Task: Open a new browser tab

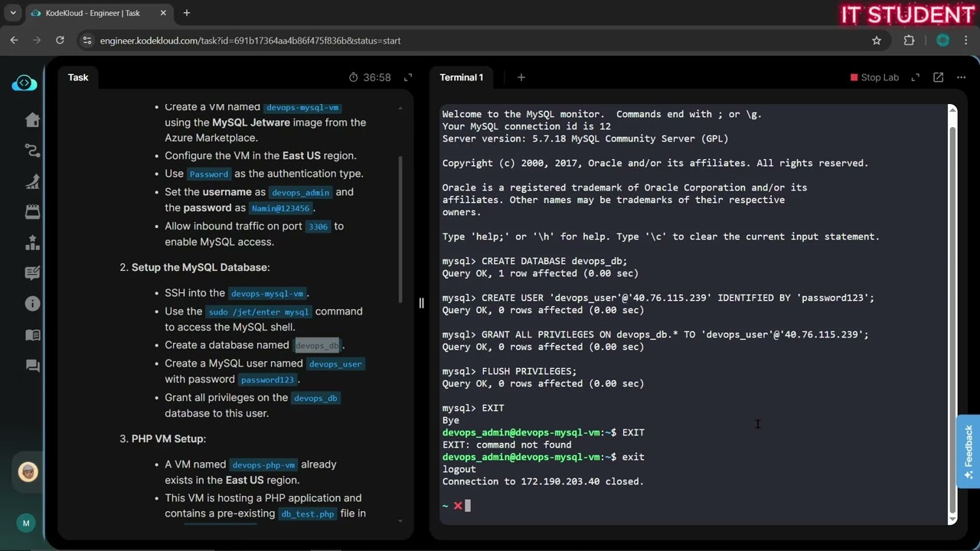Action: click(187, 13)
